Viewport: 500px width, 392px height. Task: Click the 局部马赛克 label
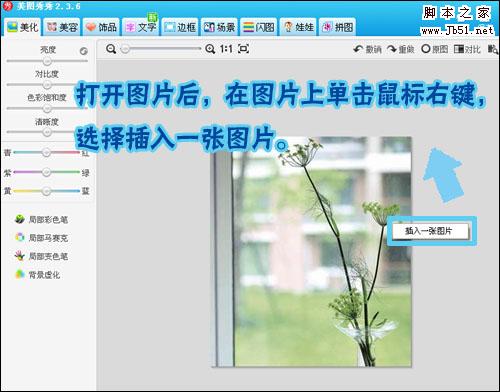pos(48,238)
